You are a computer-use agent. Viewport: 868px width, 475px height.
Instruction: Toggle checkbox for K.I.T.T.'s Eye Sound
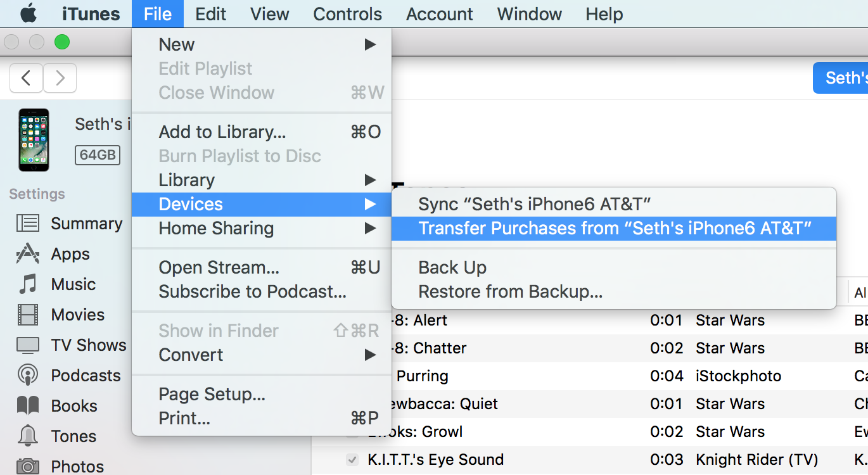tap(352, 460)
